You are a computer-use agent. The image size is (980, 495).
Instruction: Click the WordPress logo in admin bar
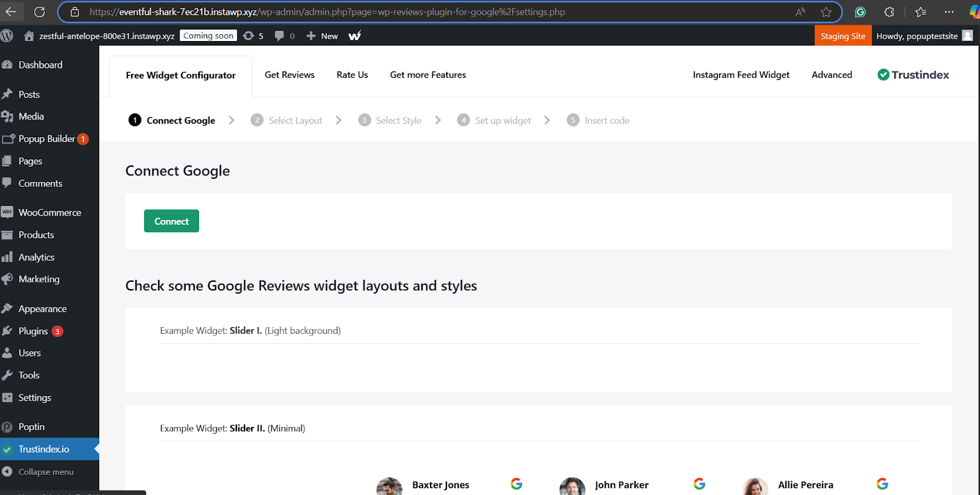tap(7, 36)
